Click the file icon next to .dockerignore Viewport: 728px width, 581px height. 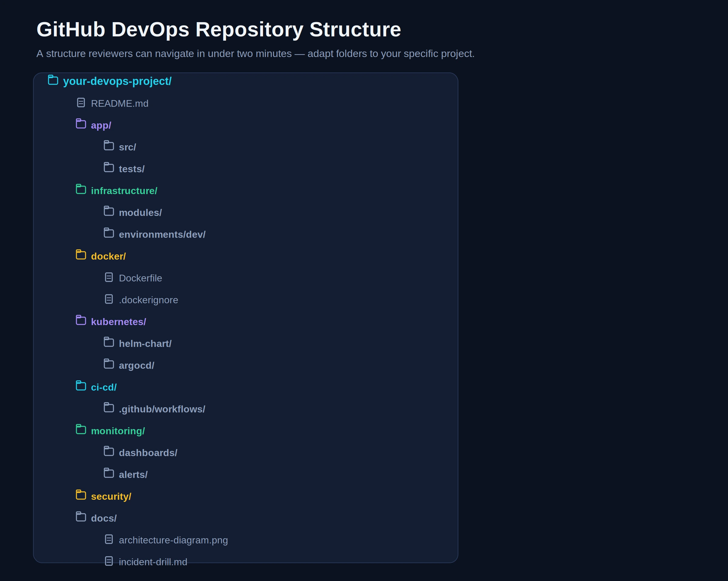coord(109,299)
